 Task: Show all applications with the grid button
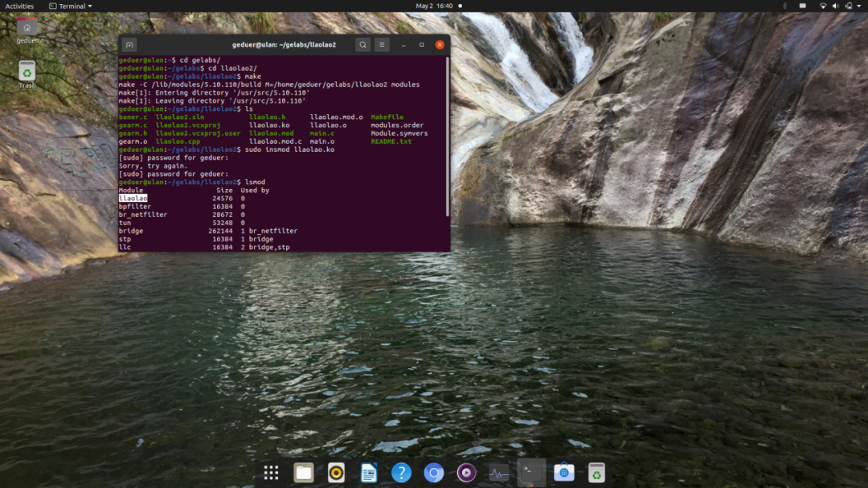(x=271, y=473)
